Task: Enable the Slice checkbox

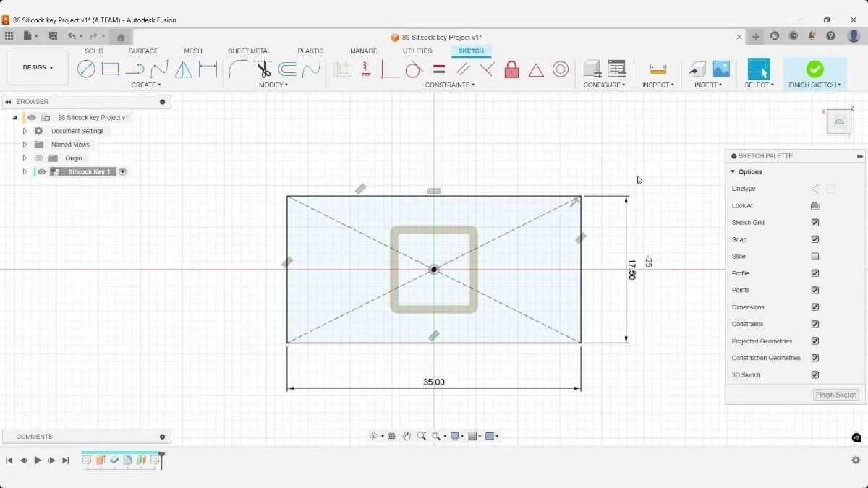Action: tap(815, 257)
